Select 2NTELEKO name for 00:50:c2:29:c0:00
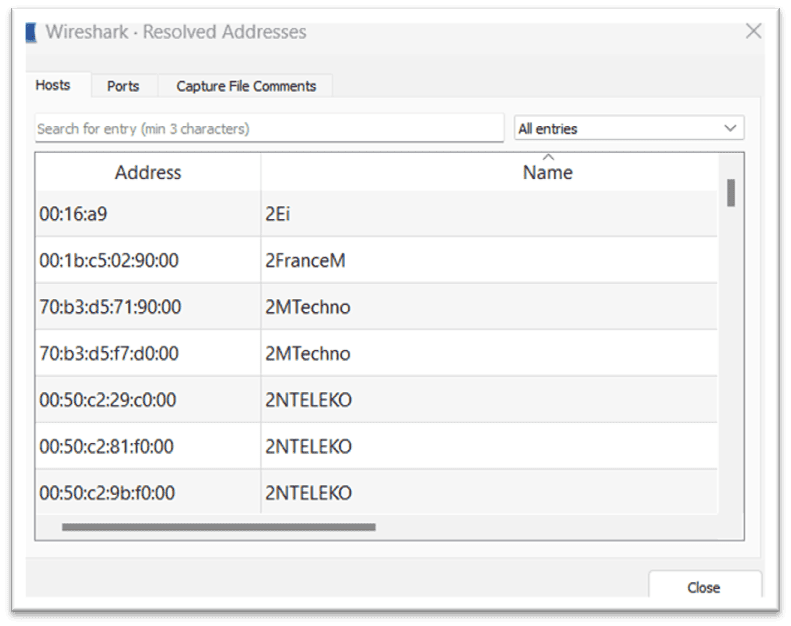 click(x=489, y=400)
